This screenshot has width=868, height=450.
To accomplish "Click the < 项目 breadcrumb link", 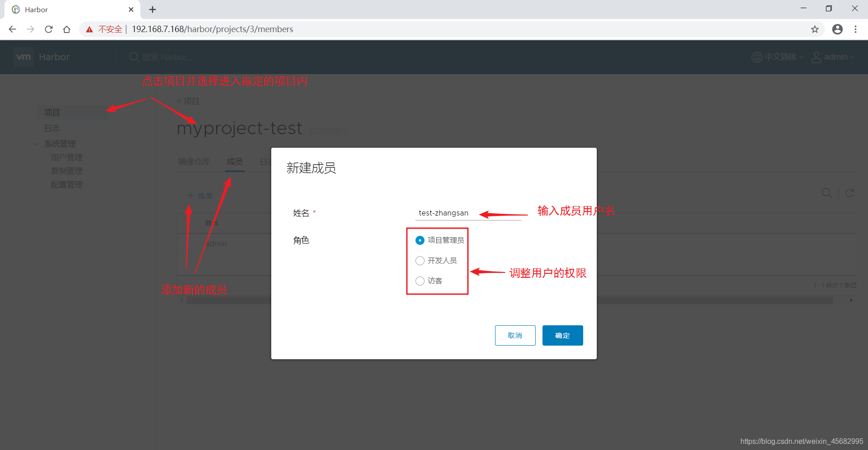I will [x=188, y=101].
